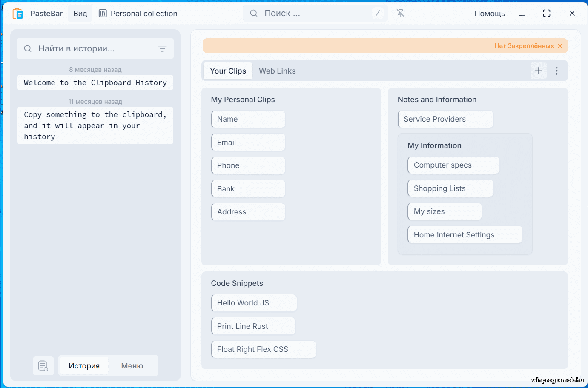The height and width of the screenshot is (388, 588).
Task: Select 'Welcome to the Clipboard History' entry
Action: tap(95, 83)
